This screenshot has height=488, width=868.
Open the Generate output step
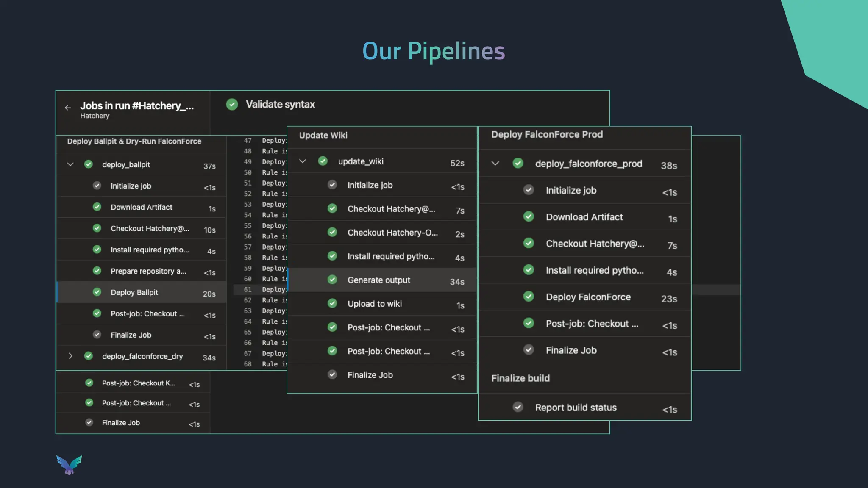378,280
